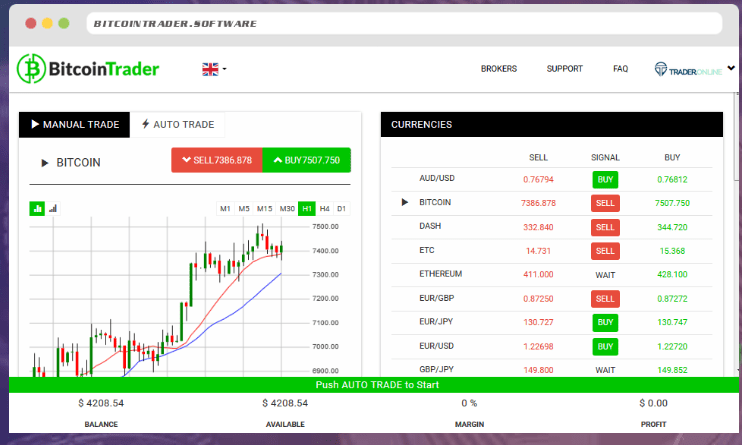Switch to the Manual Trade tab
The height and width of the screenshot is (445, 742).
(74, 125)
